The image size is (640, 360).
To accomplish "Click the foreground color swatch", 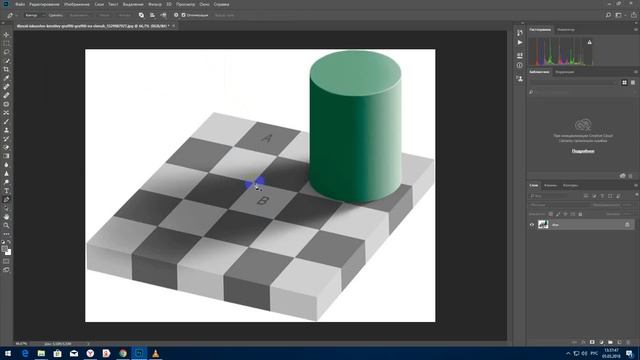I will click(4, 249).
